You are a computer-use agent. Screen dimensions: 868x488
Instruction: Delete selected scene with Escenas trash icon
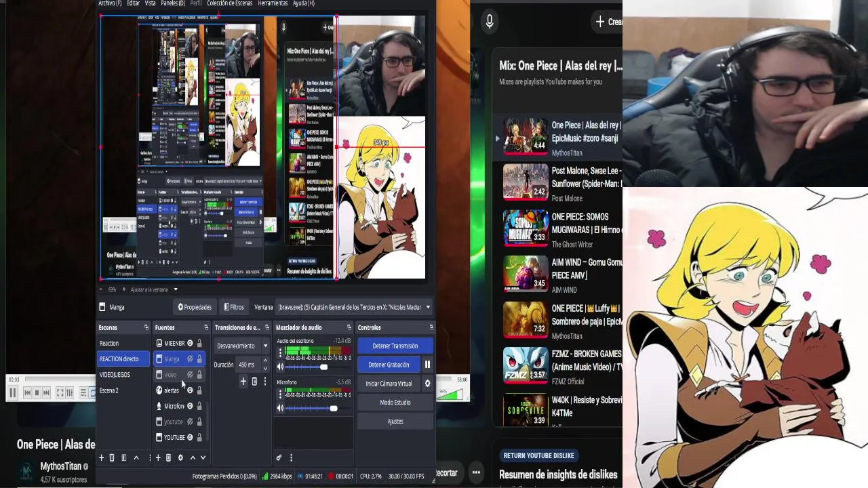click(x=112, y=458)
